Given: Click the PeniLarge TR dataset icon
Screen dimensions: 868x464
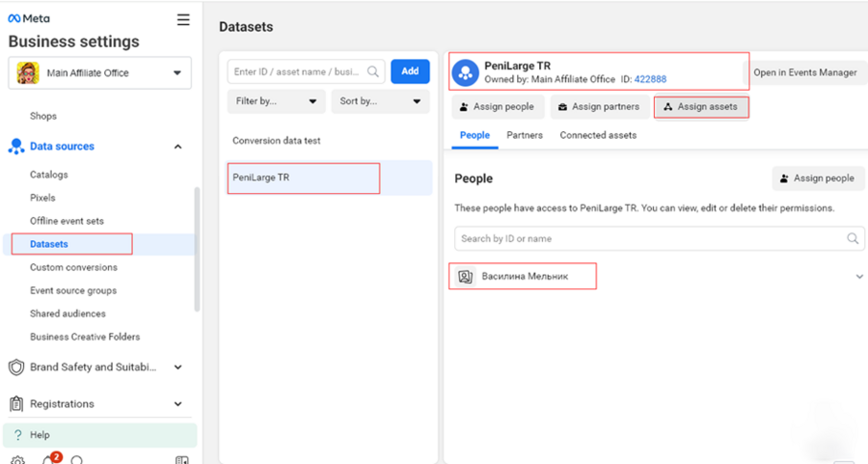Looking at the screenshot, I should click(x=466, y=72).
